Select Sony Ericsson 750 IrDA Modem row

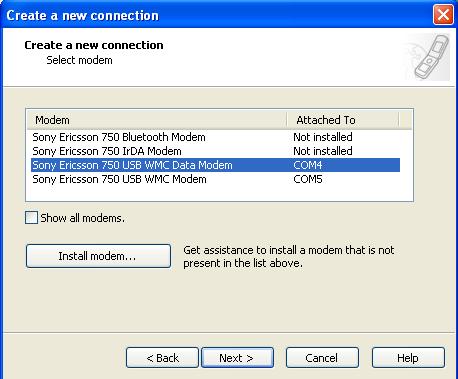click(x=215, y=151)
